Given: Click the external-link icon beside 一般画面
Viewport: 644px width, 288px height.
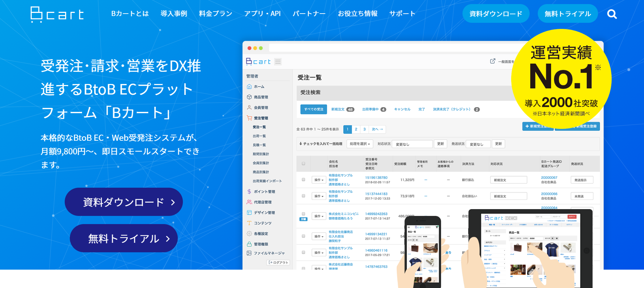Looking at the screenshot, I should (x=492, y=61).
